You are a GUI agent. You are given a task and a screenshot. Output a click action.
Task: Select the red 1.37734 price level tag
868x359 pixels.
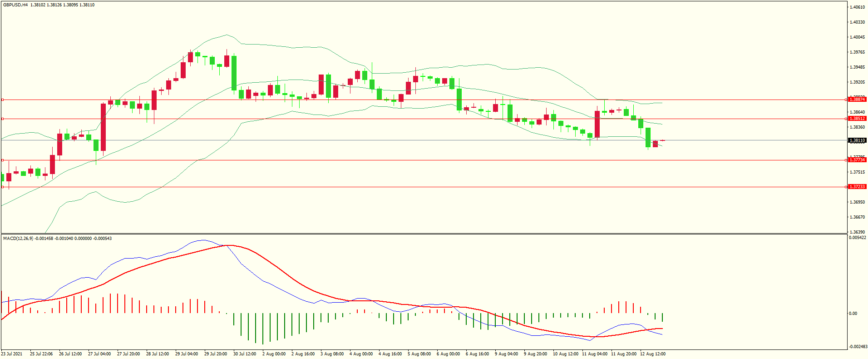tap(857, 160)
